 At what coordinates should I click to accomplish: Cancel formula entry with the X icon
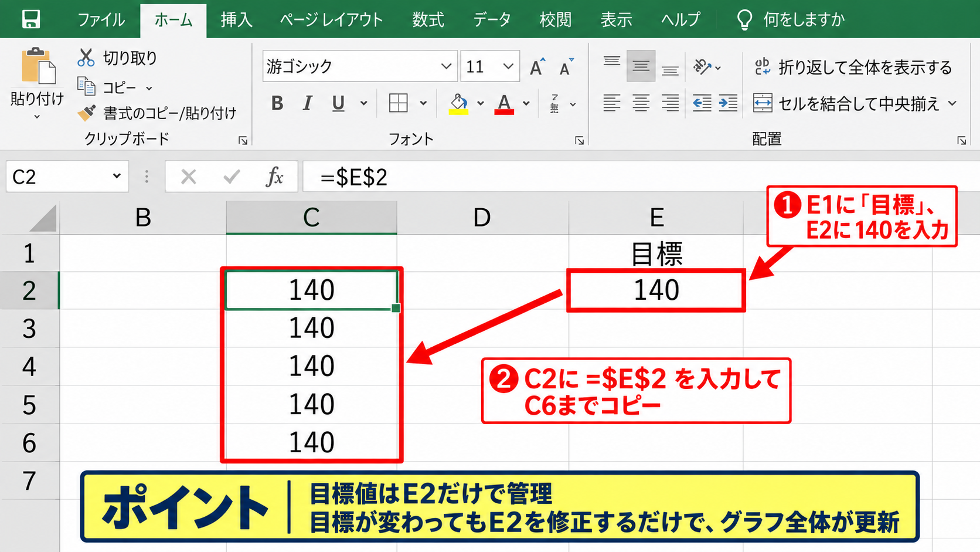[x=189, y=176]
